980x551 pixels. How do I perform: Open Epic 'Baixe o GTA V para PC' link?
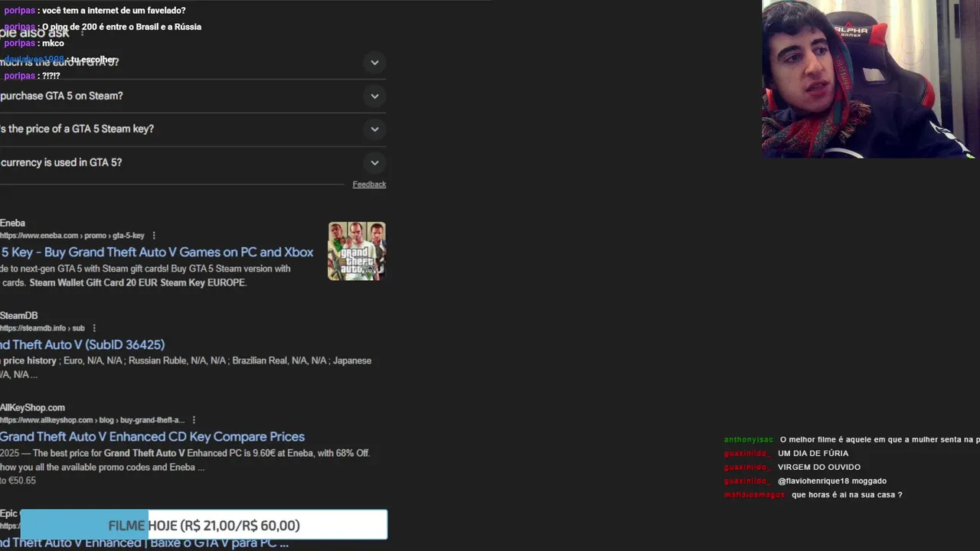tap(144, 543)
